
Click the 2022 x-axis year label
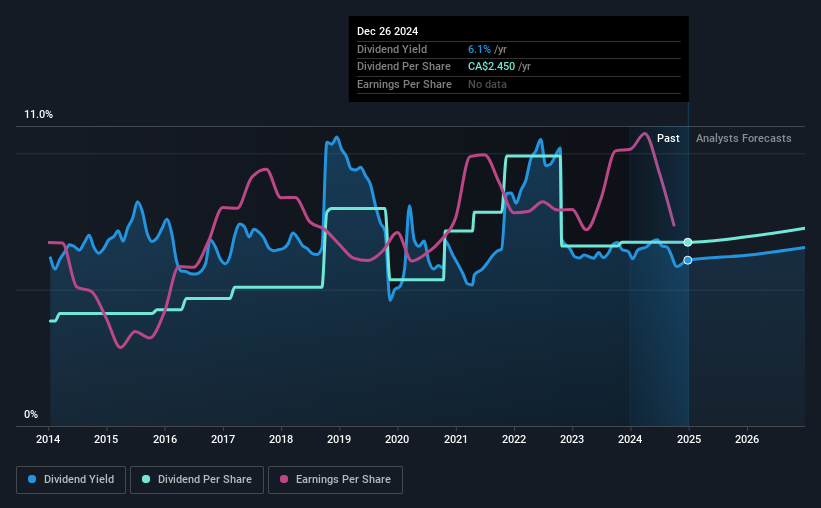click(x=514, y=439)
